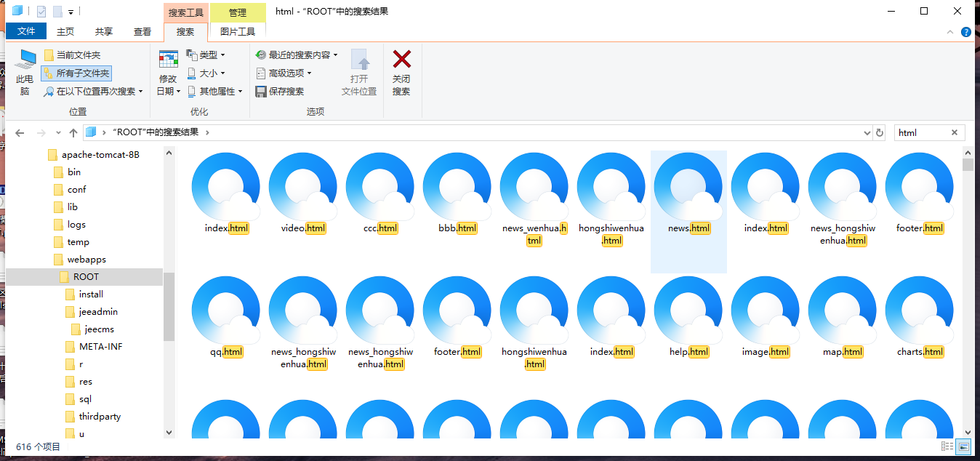Screen dimensions: 980x461
Task: Select help.html file icon
Action: [x=688, y=310]
